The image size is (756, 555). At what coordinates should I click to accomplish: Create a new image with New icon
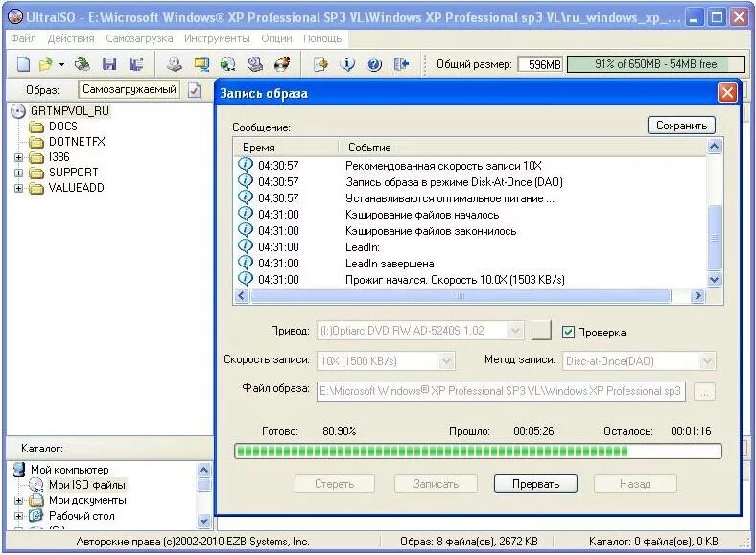pyautogui.click(x=23, y=64)
